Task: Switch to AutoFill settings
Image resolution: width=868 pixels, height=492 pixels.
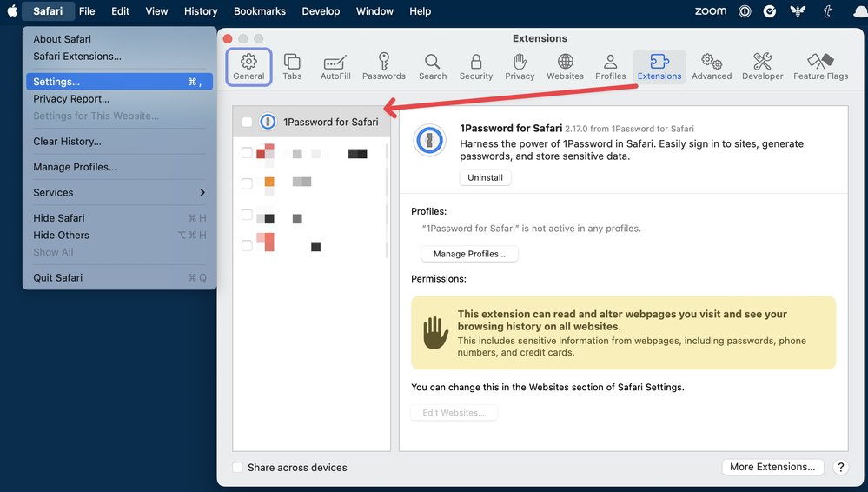Action: tap(335, 66)
